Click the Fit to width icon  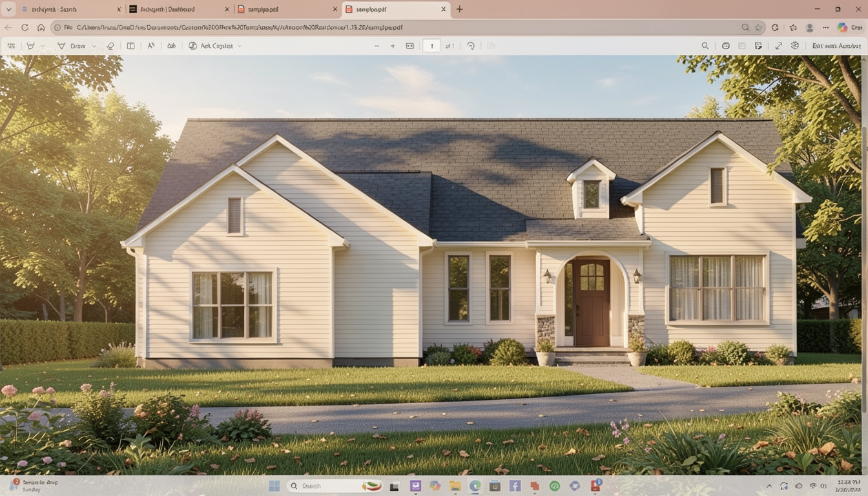tap(409, 46)
